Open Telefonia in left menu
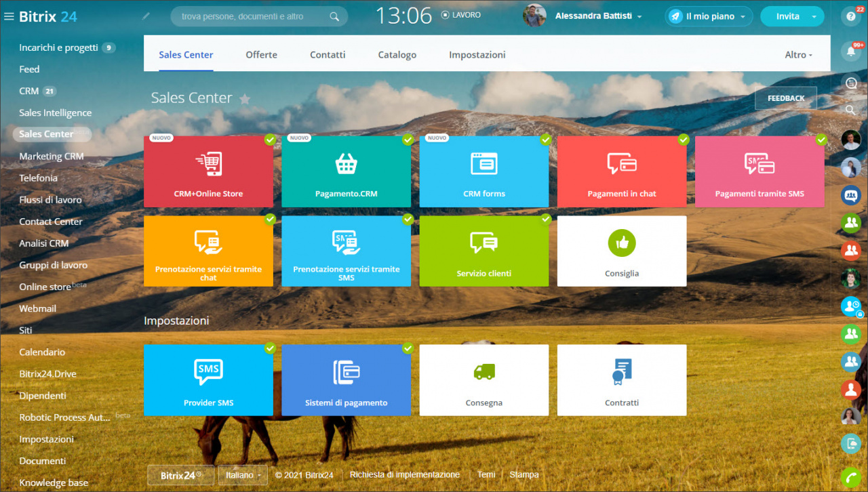The width and height of the screenshot is (868, 492). pos(39,178)
